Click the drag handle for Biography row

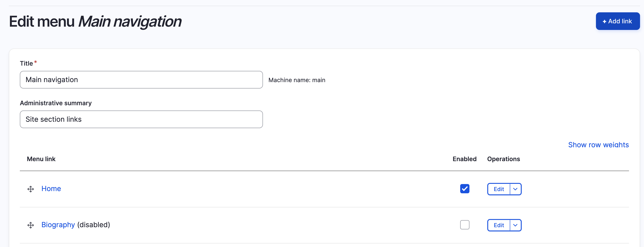pyautogui.click(x=30, y=225)
